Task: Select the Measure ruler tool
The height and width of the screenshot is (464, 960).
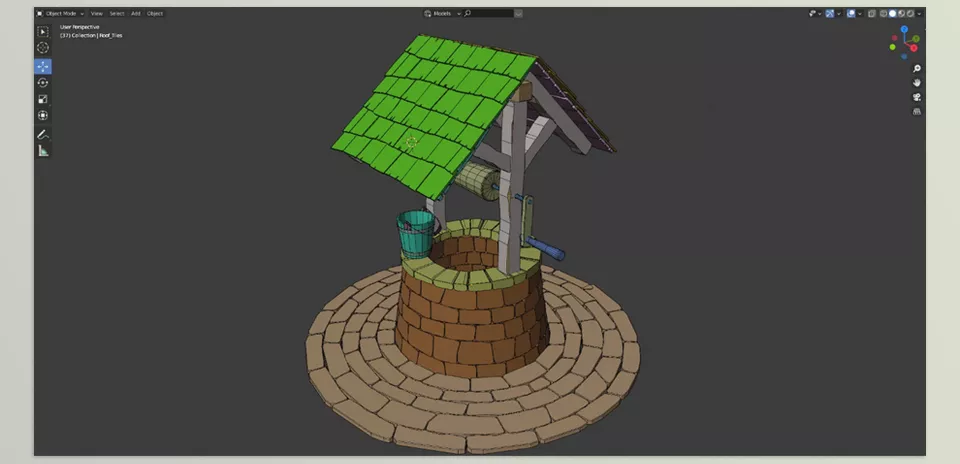Action: tap(43, 151)
